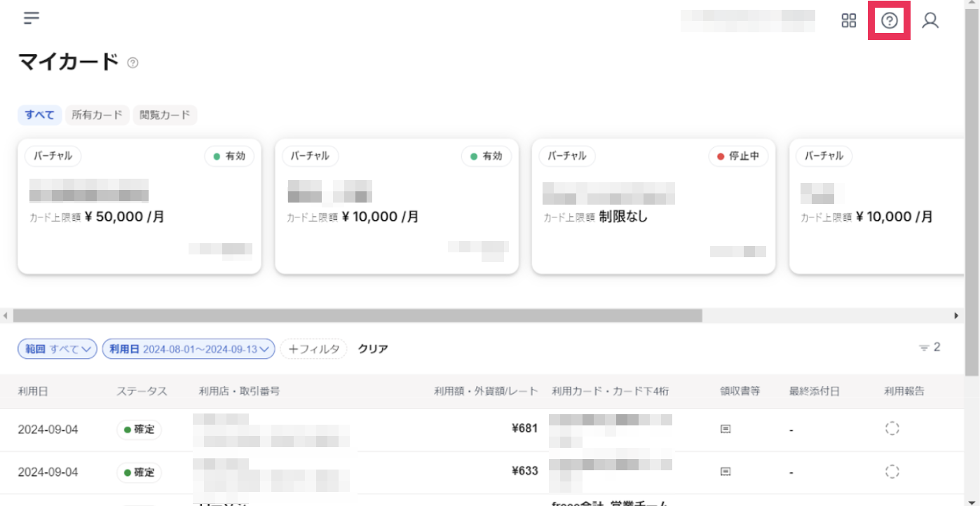The image size is (980, 506).
Task: Open the user account icon
Action: [930, 20]
